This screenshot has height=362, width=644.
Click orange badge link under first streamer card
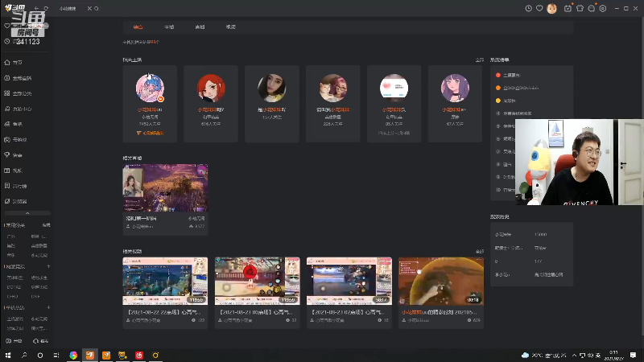[150, 133]
